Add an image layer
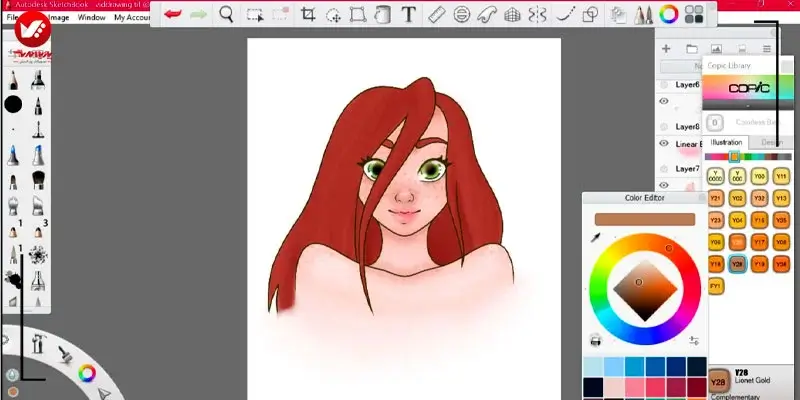Screen dimensions: 800x400 click(x=716, y=49)
